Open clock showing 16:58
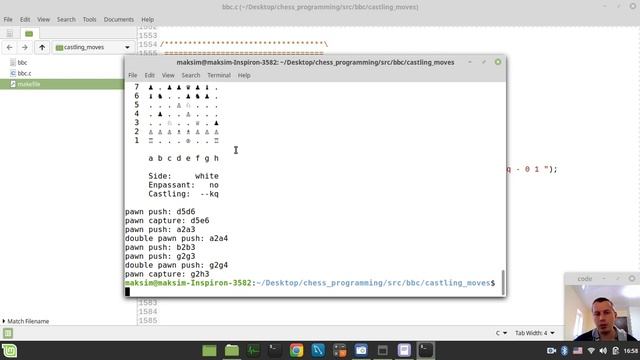The width and height of the screenshot is (640, 360). point(631,351)
